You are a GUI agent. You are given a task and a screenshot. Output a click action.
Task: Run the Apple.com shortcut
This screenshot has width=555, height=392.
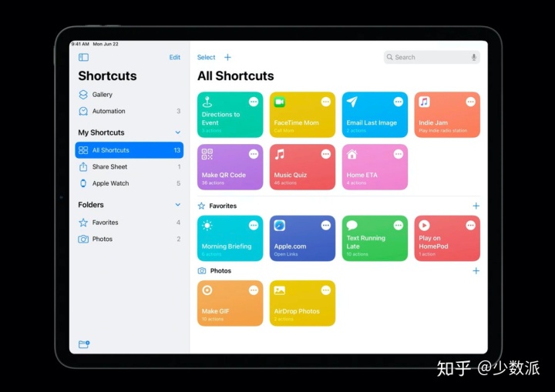click(302, 239)
